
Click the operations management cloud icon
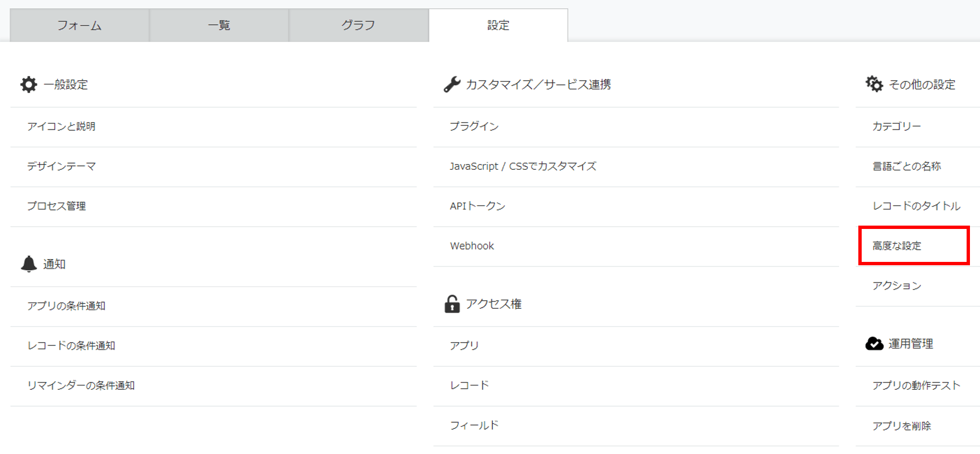pos(874,343)
